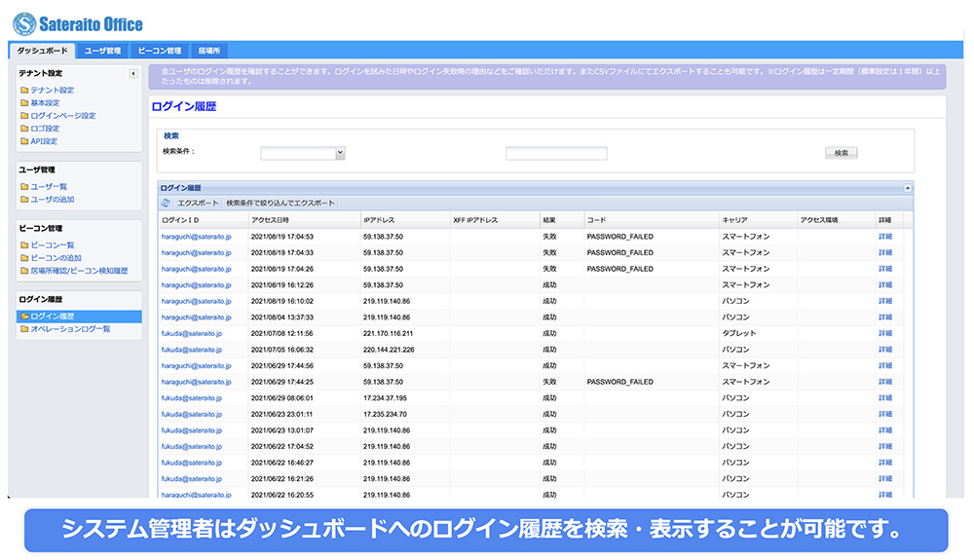The height and width of the screenshot is (560, 974).
Task: Click the refresh icon in the login history toolbar
Action: [167, 203]
